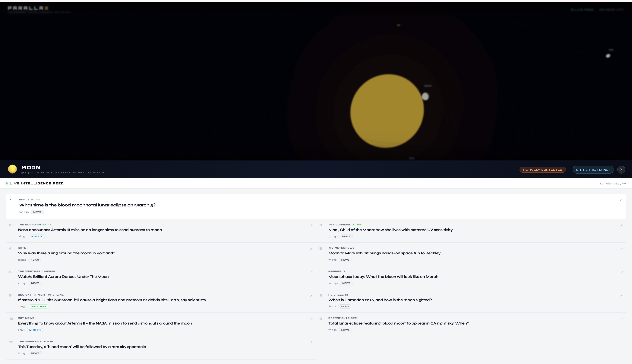Click the MISSION tag under the Artemis III article

click(x=36, y=236)
